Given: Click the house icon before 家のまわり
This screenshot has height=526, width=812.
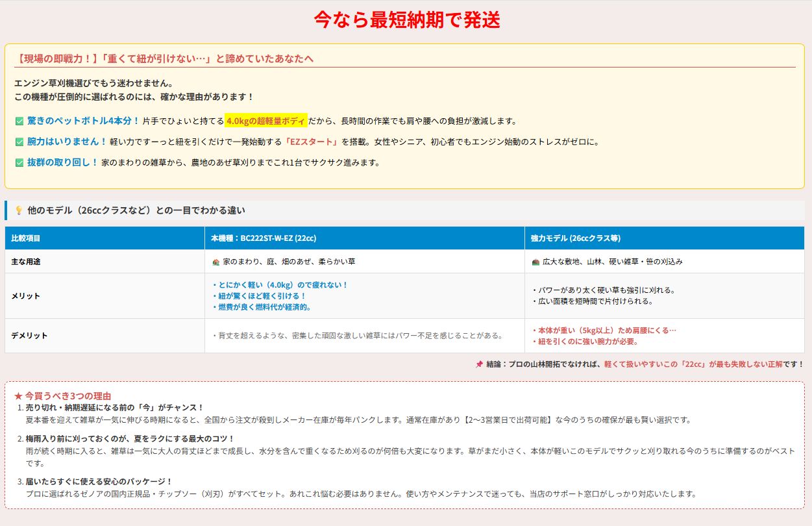Looking at the screenshot, I should [x=216, y=262].
